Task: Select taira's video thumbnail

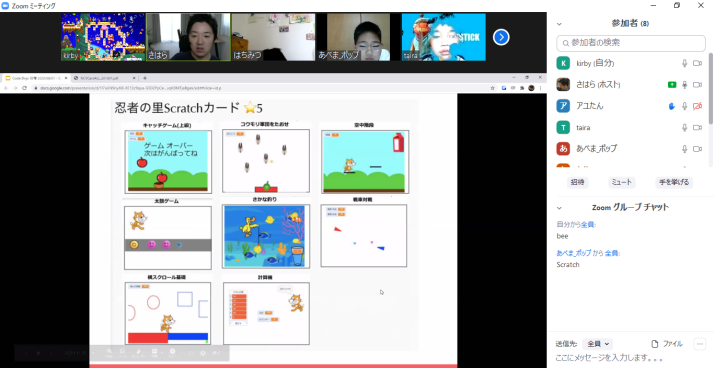Action: [x=444, y=37]
